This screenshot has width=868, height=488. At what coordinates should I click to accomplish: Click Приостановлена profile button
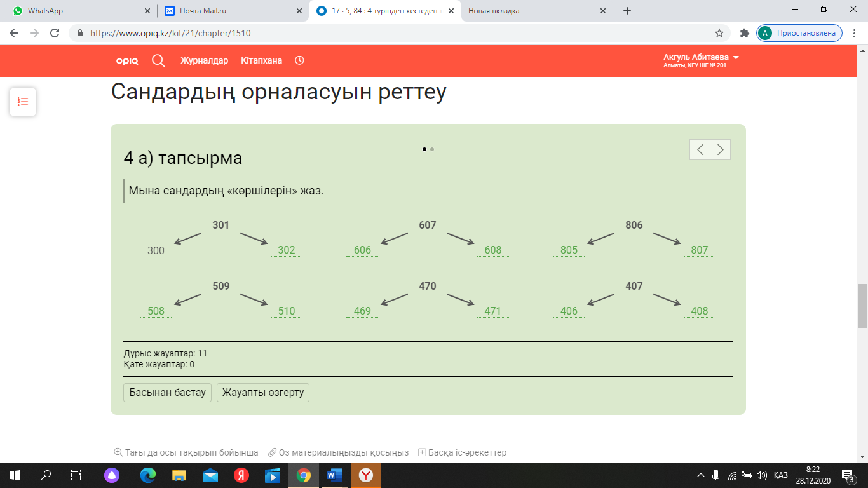coord(799,33)
